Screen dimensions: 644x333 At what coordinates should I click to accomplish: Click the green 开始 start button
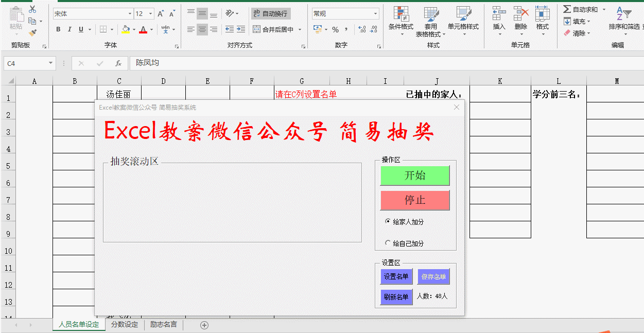(x=415, y=176)
